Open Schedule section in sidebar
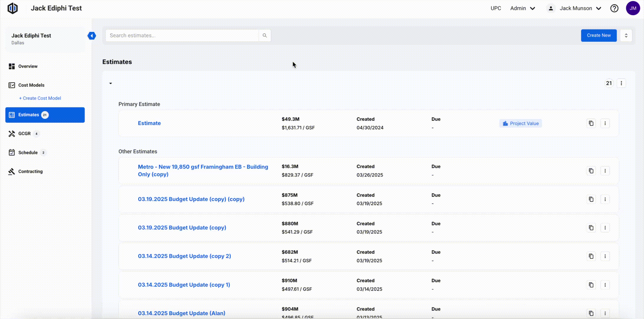Viewport: 644px width, 319px height. 28,152
